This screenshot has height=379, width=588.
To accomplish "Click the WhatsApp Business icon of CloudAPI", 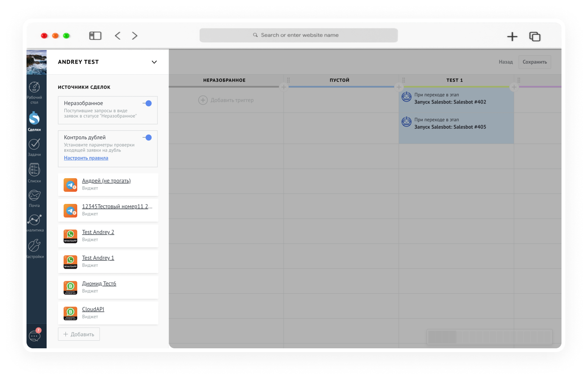I will point(70,313).
